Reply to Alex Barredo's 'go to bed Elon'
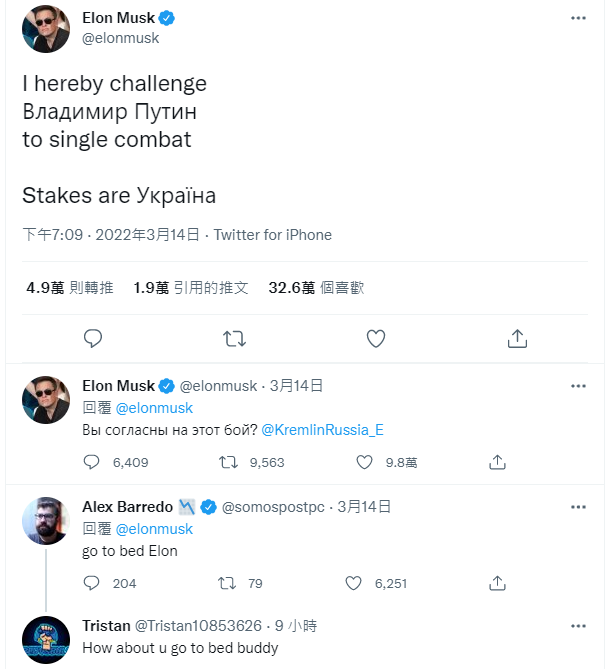 [x=93, y=584]
